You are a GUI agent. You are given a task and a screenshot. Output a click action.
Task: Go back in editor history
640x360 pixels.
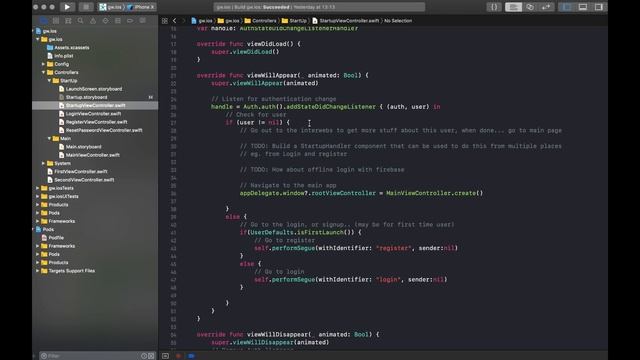coord(174,21)
